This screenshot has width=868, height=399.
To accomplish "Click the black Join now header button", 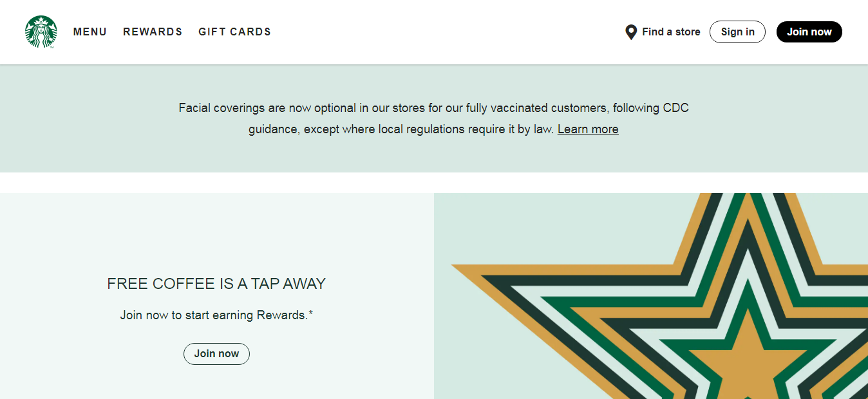I will point(809,32).
